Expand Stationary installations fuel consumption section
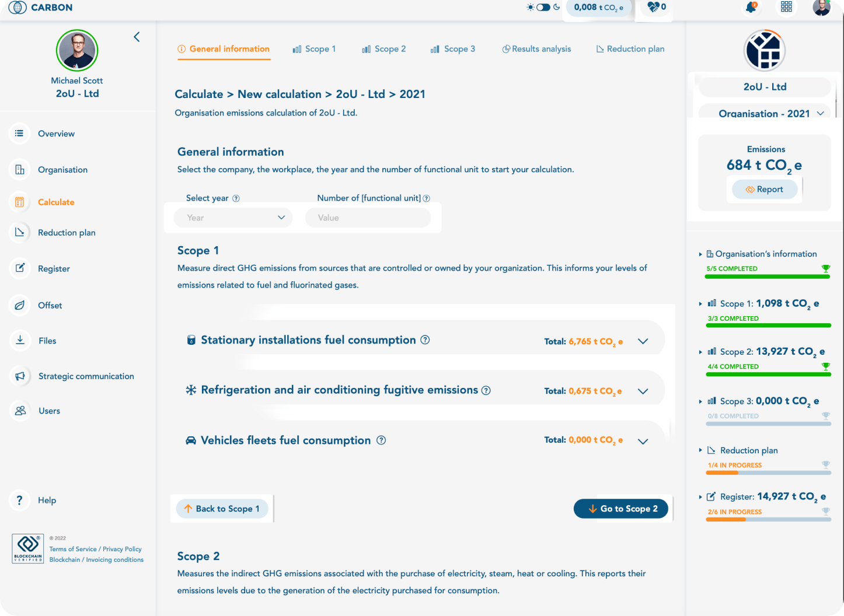The image size is (844, 616). click(643, 341)
